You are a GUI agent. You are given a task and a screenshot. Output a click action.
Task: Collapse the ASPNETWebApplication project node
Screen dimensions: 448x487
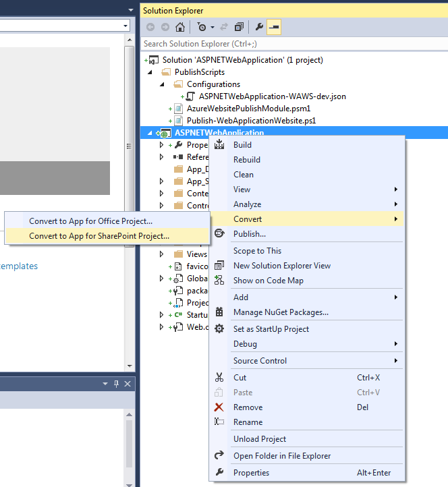(x=150, y=133)
